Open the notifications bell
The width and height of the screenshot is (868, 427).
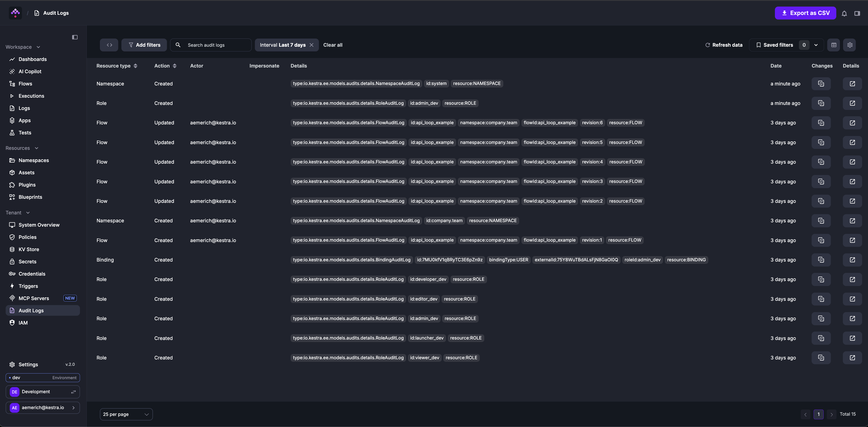coord(844,13)
